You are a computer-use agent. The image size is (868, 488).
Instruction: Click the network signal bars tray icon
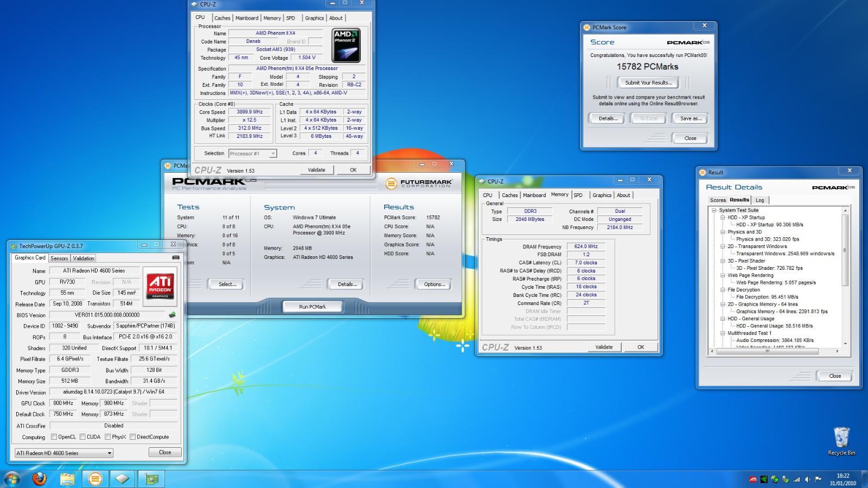coord(796,479)
